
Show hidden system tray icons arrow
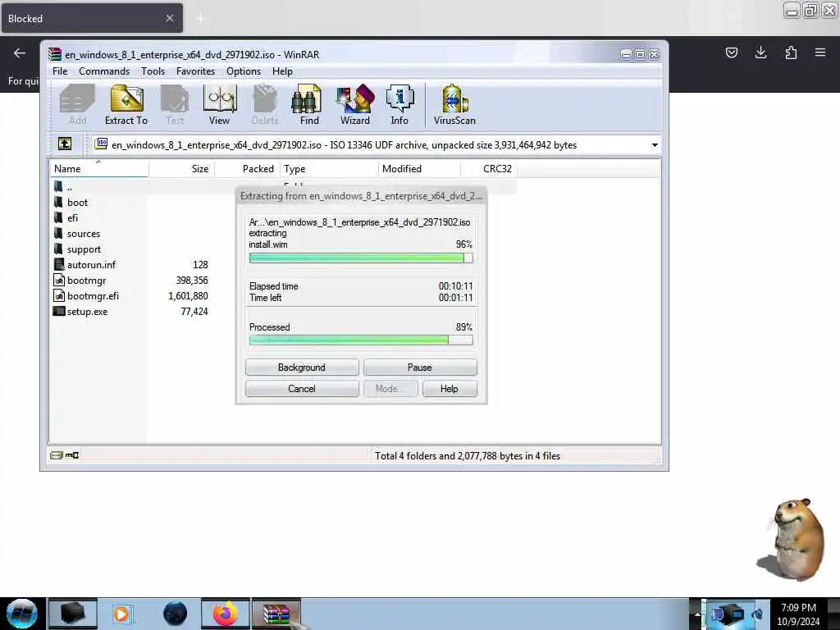(697, 614)
